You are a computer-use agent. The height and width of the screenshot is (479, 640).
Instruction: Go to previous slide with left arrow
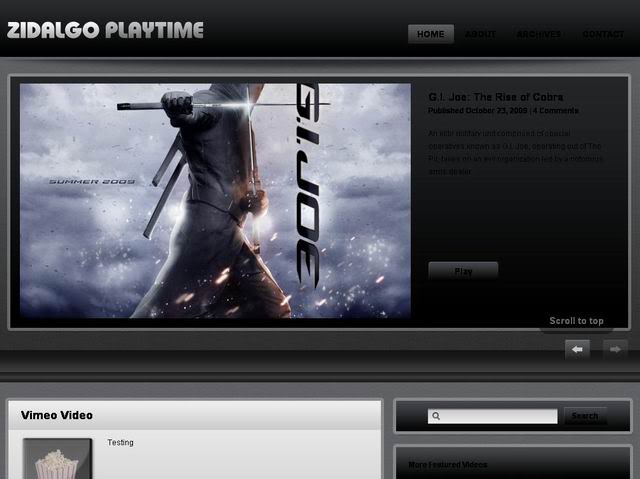[577, 349]
